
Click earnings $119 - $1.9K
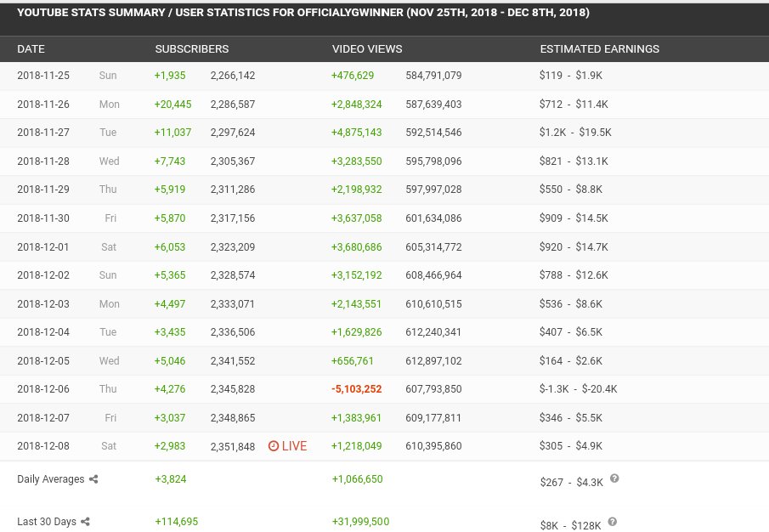pyautogui.click(x=571, y=76)
